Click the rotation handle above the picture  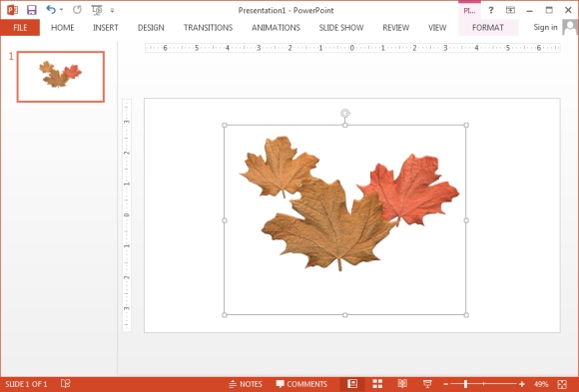click(x=345, y=113)
